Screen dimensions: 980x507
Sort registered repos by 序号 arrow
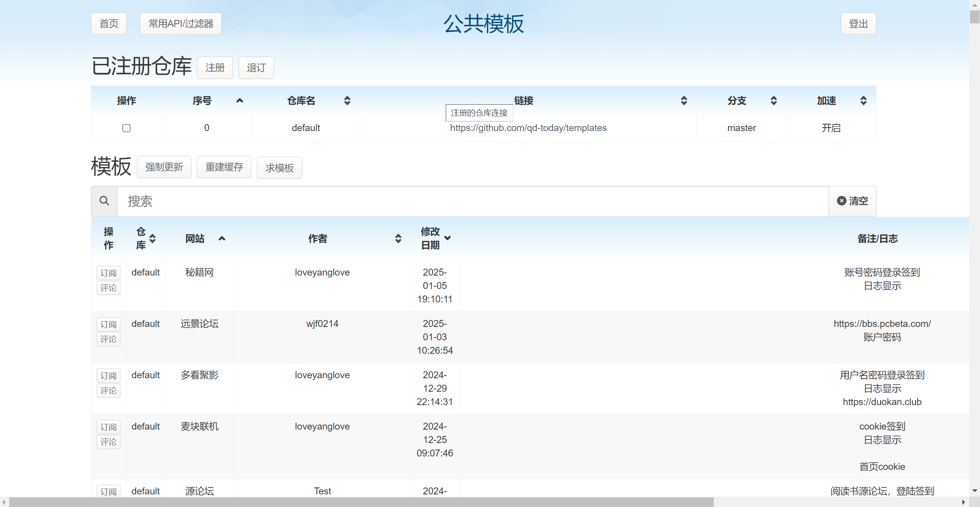[x=240, y=101]
